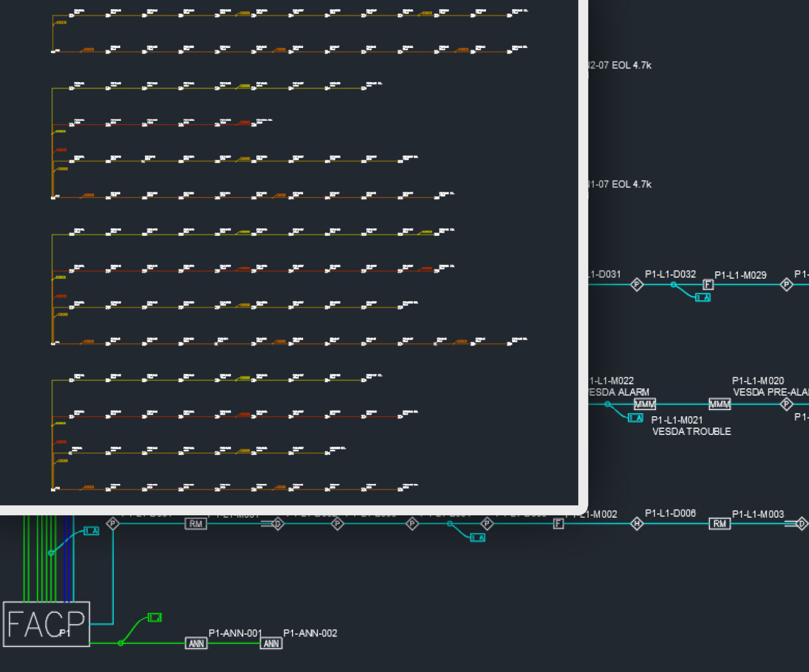The width and height of the screenshot is (809, 672).
Task: Select the RM relay module on the bottom loop
Action: click(x=195, y=523)
